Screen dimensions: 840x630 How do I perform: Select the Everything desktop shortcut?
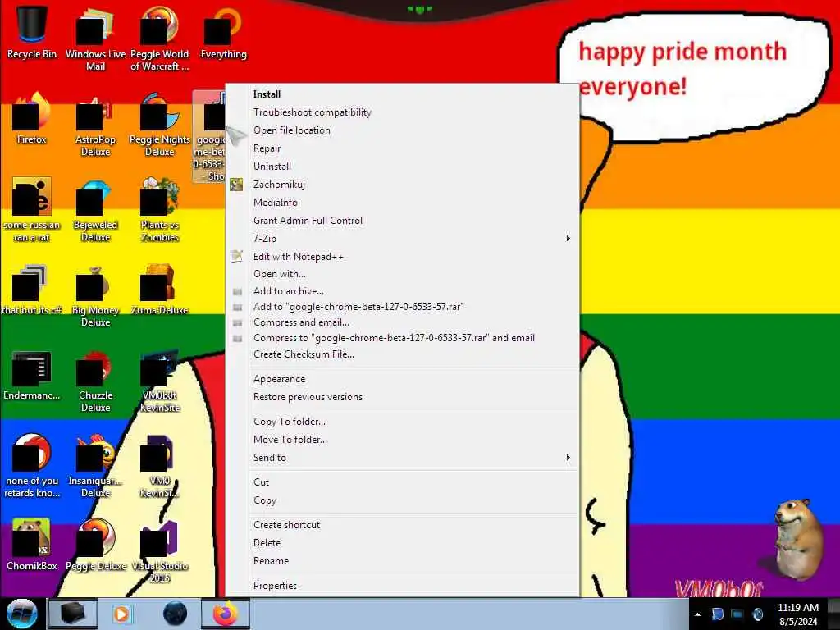(x=223, y=32)
